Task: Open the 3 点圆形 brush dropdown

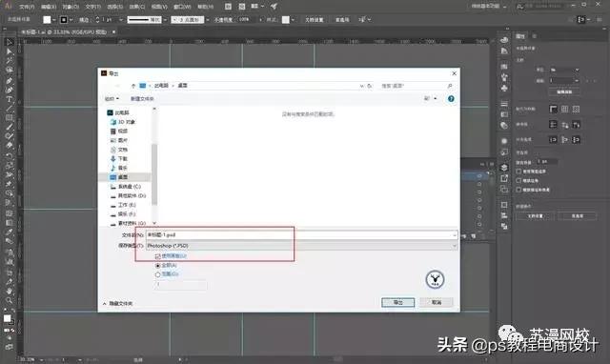Action: [x=208, y=19]
